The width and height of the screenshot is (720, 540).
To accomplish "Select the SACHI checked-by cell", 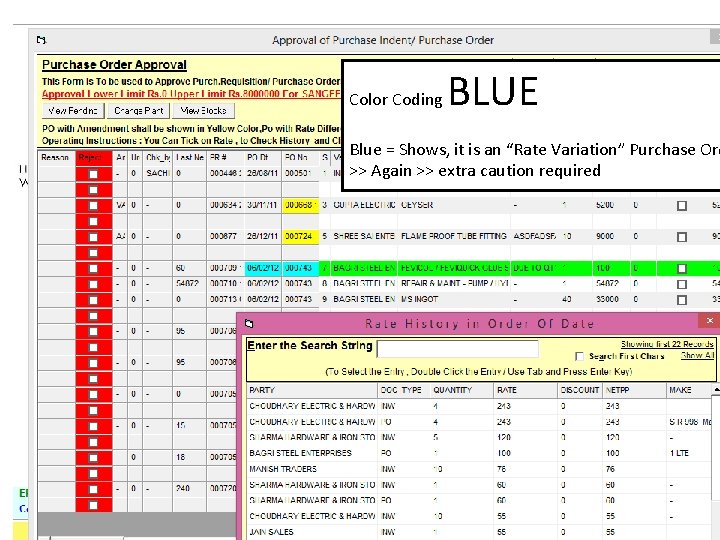I will point(158,174).
